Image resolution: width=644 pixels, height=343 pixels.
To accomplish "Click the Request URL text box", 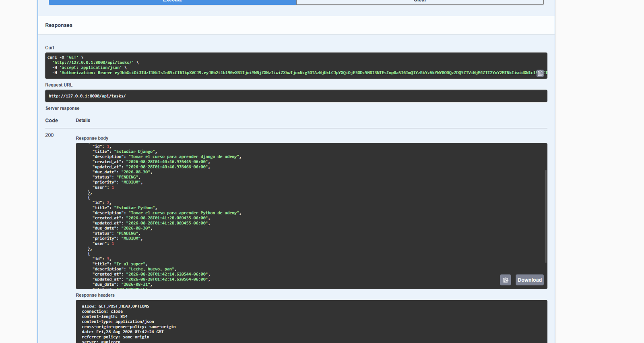I will coord(296,96).
